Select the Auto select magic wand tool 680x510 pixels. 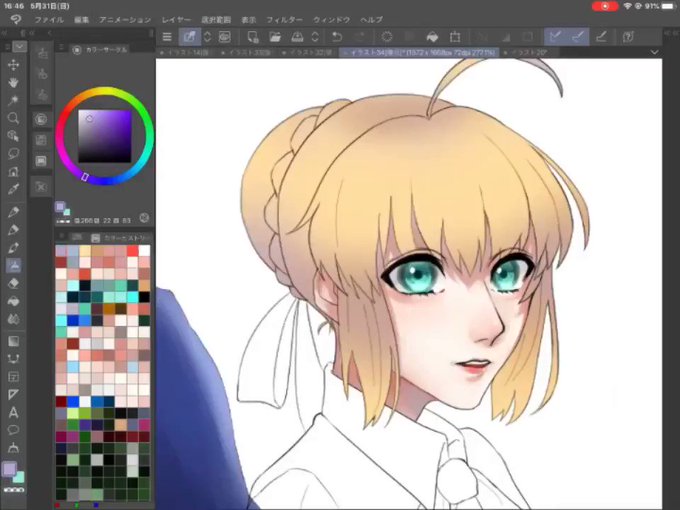[x=13, y=100]
